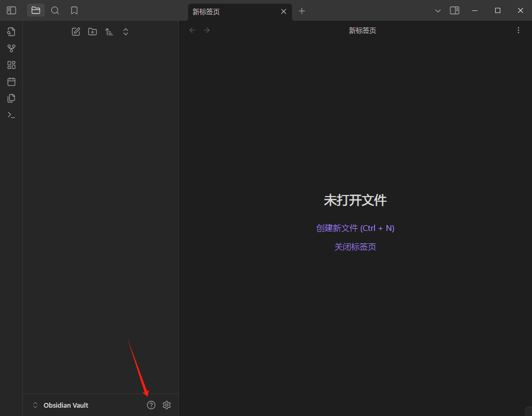This screenshot has height=416, width=532.
Task: Toggle collapse all folders in explorer
Action: (x=126, y=31)
